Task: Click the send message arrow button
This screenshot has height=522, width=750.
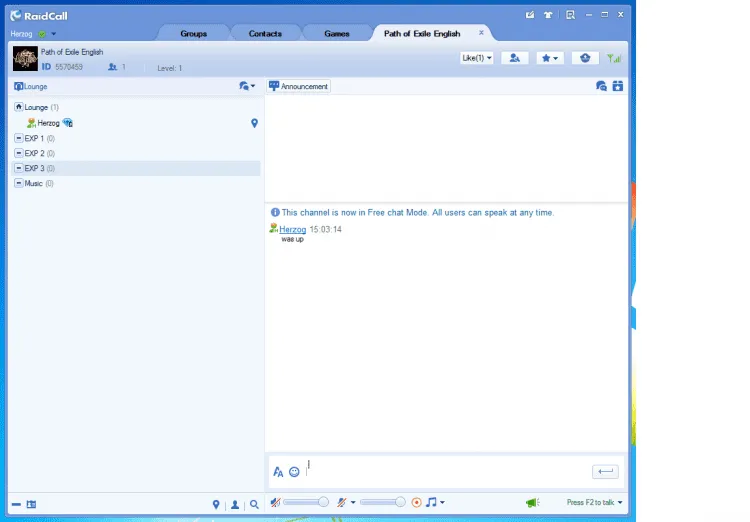Action: point(605,471)
